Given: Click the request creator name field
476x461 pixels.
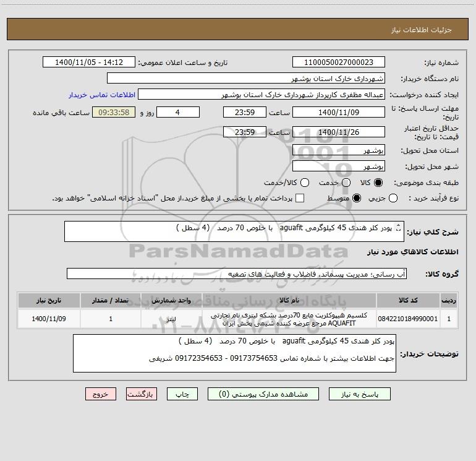Looking at the screenshot, I should click(261, 95).
